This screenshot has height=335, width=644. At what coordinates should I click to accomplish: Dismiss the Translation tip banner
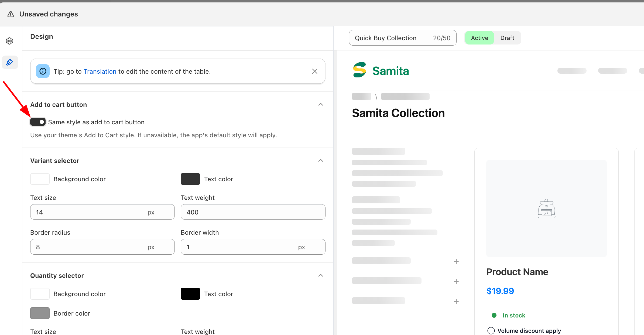click(x=314, y=71)
